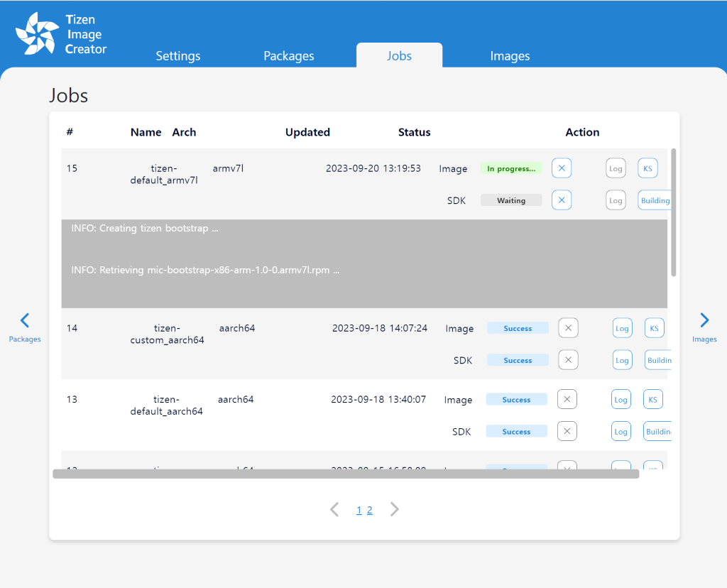View KS file for job 13

click(652, 399)
